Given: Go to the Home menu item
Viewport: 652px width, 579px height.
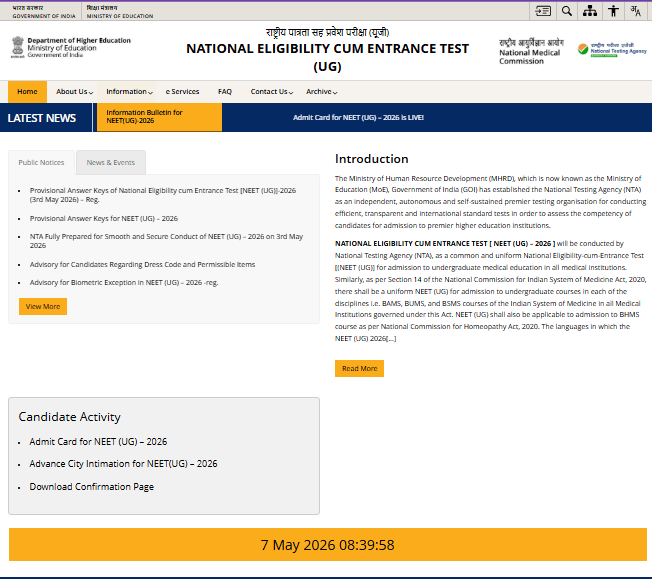Looking at the screenshot, I should pos(27,92).
